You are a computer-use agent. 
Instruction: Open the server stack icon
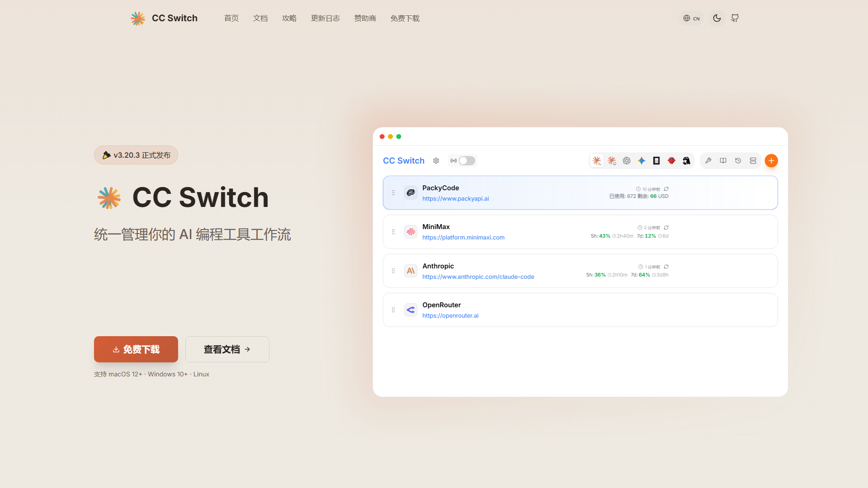[753, 161]
